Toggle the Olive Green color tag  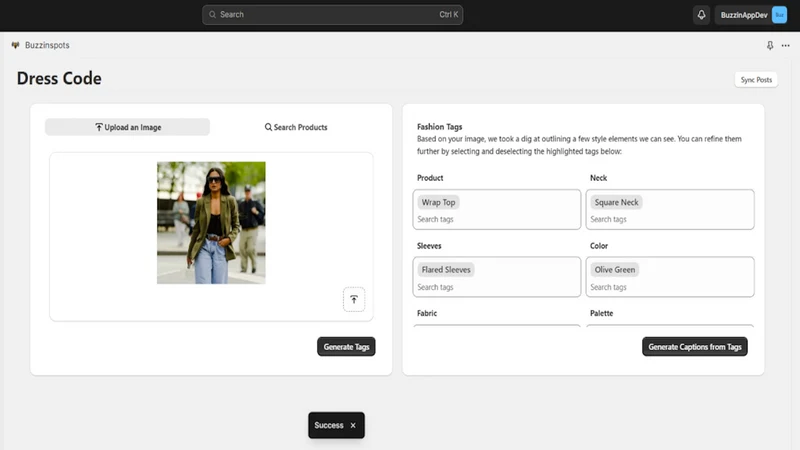tap(615, 269)
